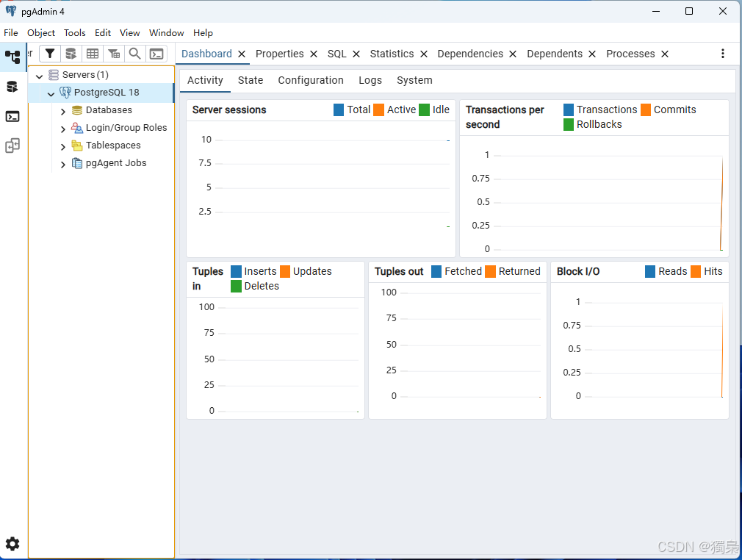Click the Login/Group Roles icon

click(x=77, y=128)
